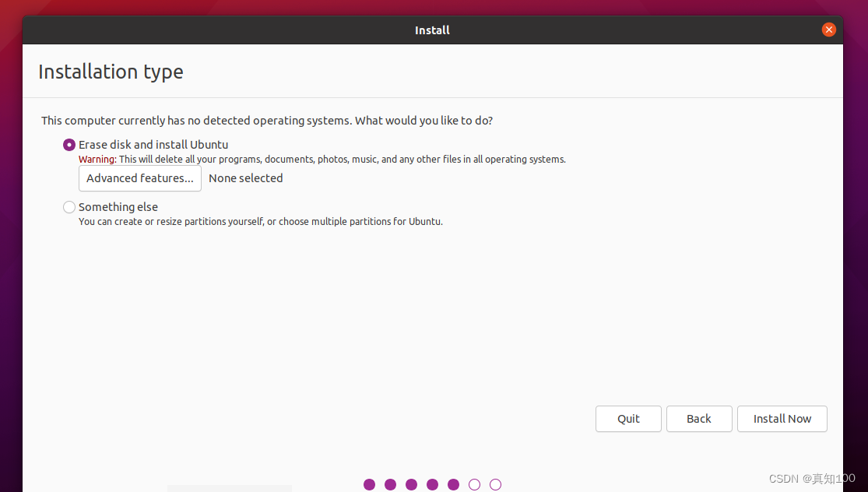Click the sixth hollow progress dot
The image size is (868, 492).
474,484
